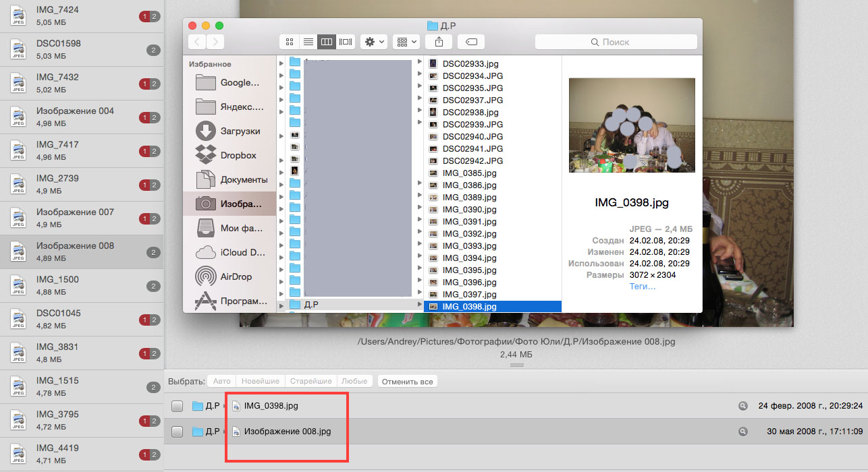Image resolution: width=868 pixels, height=472 pixels.
Task: Select IMG_1515 in duplicates list
Action: (82, 387)
